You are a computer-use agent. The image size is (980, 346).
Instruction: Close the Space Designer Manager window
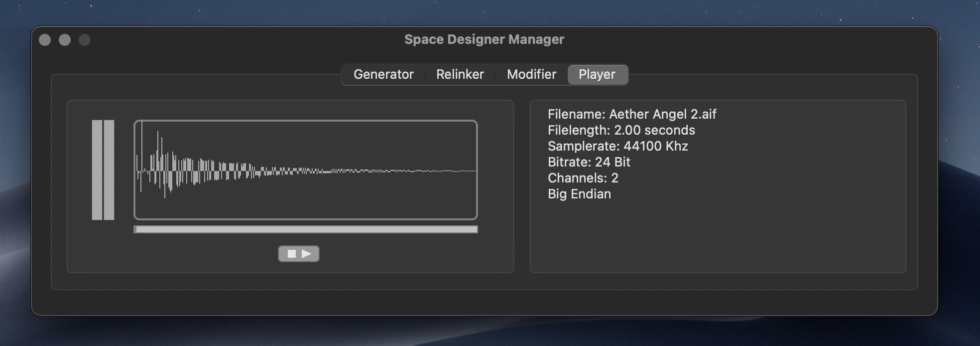(45, 40)
